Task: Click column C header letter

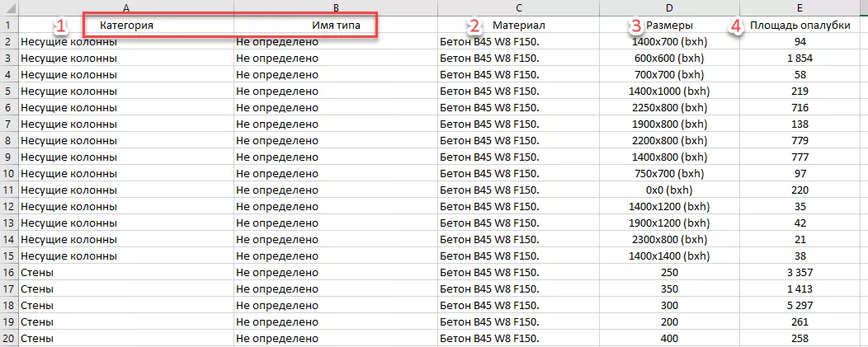Action: (517, 7)
